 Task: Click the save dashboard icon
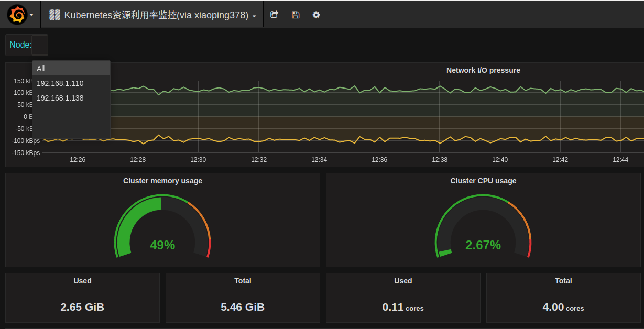pos(296,15)
